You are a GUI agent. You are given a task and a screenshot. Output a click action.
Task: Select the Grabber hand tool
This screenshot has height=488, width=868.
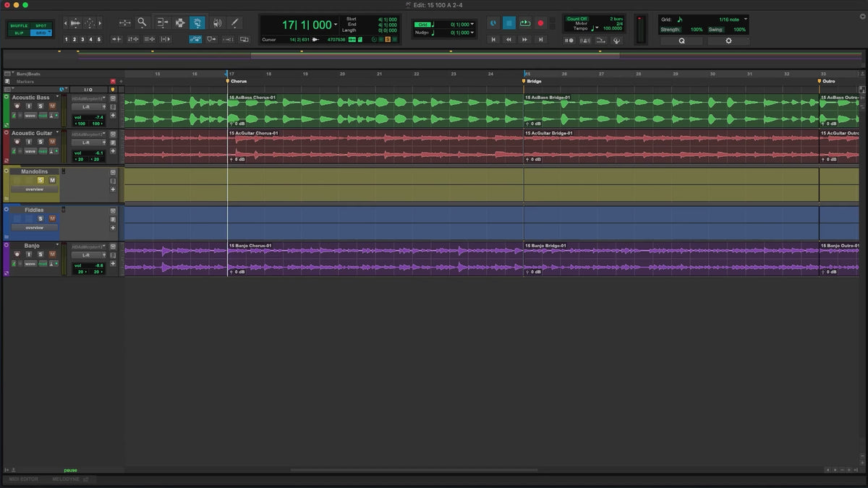coord(197,22)
